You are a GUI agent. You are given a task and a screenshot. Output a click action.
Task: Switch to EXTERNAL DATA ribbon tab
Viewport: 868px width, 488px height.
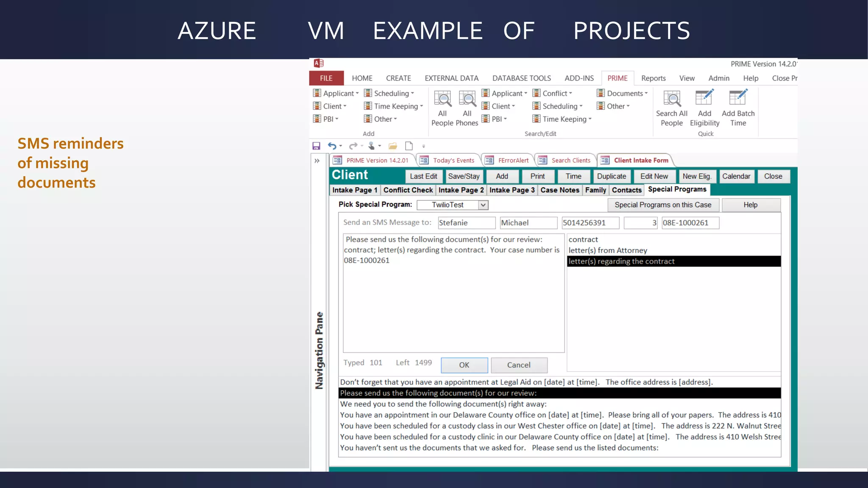tap(451, 78)
